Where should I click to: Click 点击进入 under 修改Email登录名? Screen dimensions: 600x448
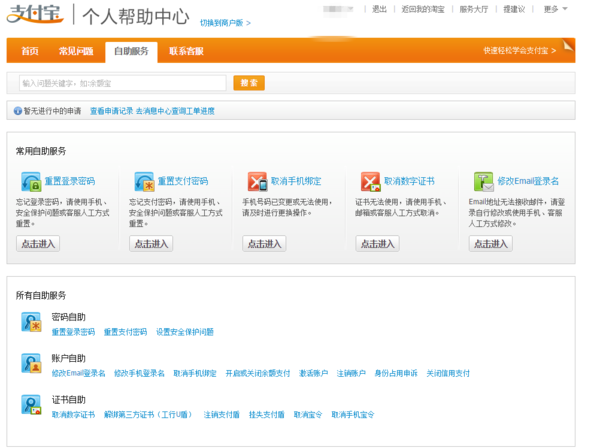491,244
